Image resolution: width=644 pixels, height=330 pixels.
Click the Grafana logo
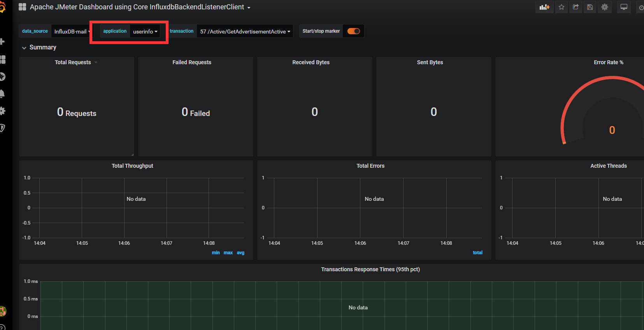point(2,7)
